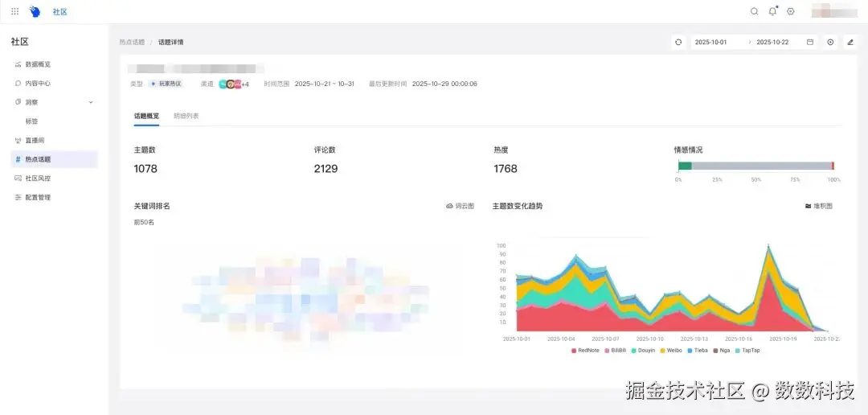This screenshot has height=415, width=868.
Task: Click the 1078 topic count value
Action: (145, 168)
